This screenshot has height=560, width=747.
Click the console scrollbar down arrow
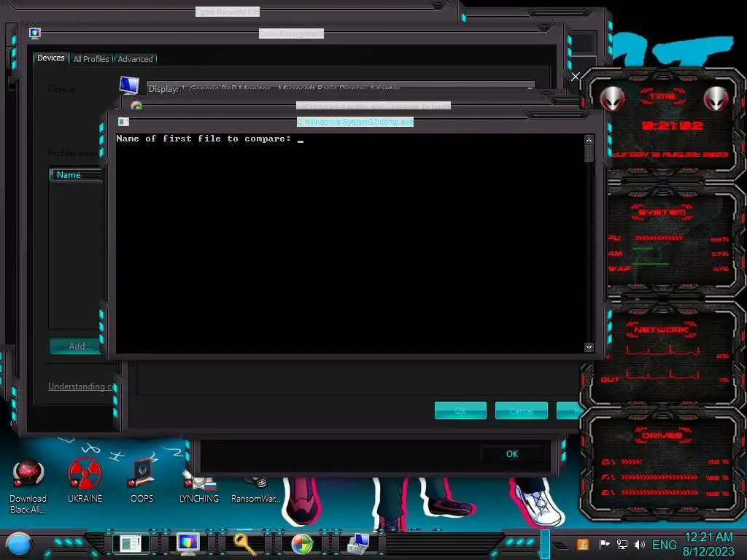(589, 348)
